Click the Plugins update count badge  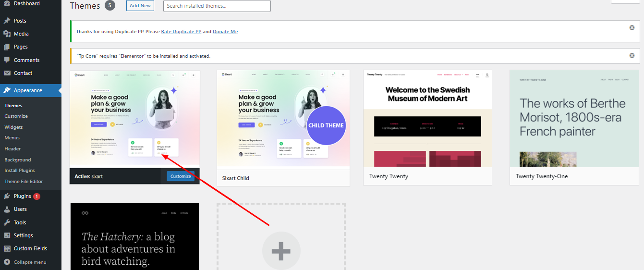[37, 196]
